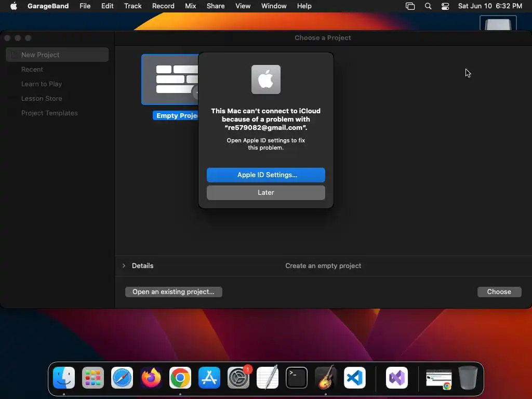Open Control Center in menu bar
The width and height of the screenshot is (532, 399).
point(445,6)
